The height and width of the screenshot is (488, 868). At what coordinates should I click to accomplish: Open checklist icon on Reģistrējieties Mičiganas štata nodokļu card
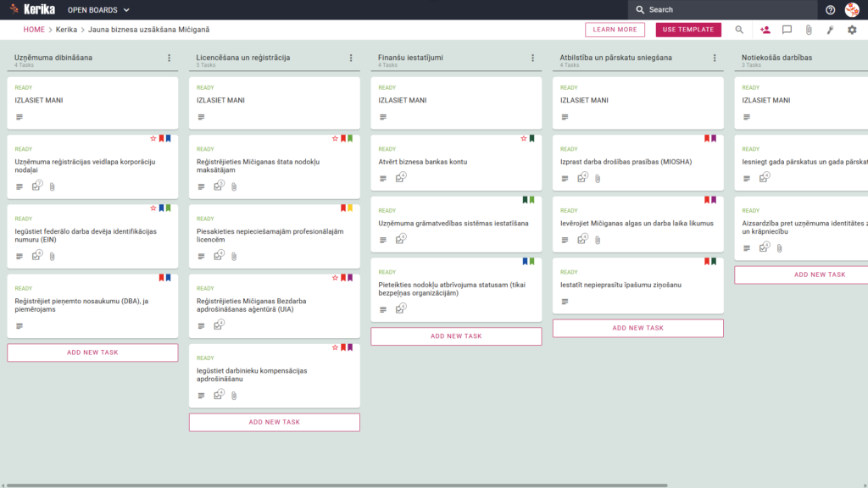coord(219,186)
